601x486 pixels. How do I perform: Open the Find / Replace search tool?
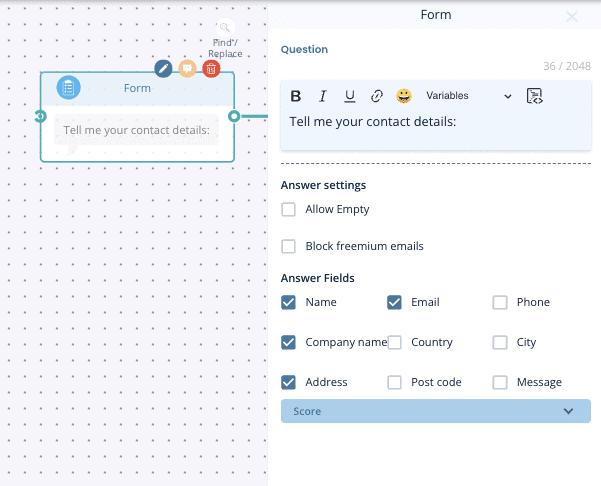[x=225, y=38]
